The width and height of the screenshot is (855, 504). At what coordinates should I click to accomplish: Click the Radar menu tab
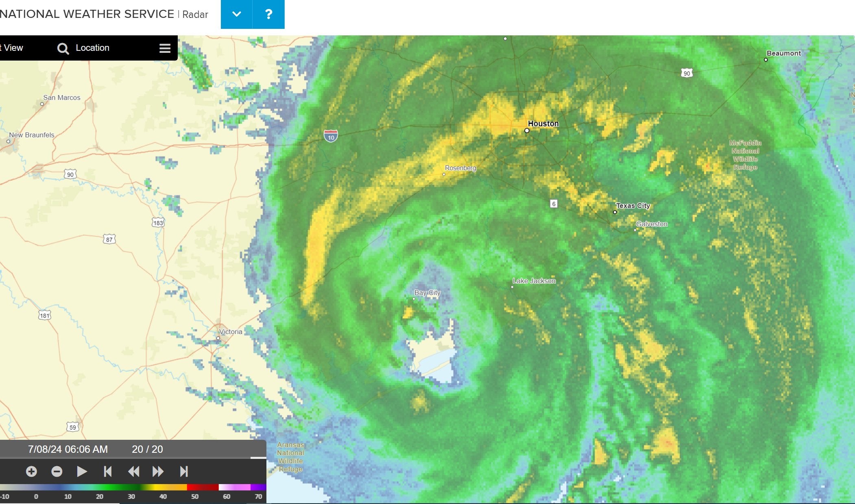(196, 13)
